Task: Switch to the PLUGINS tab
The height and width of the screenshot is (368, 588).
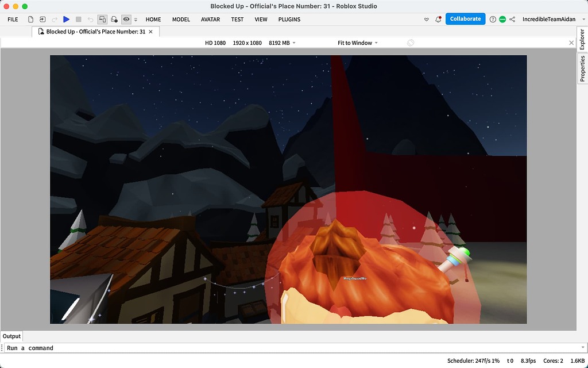Action: tap(289, 19)
